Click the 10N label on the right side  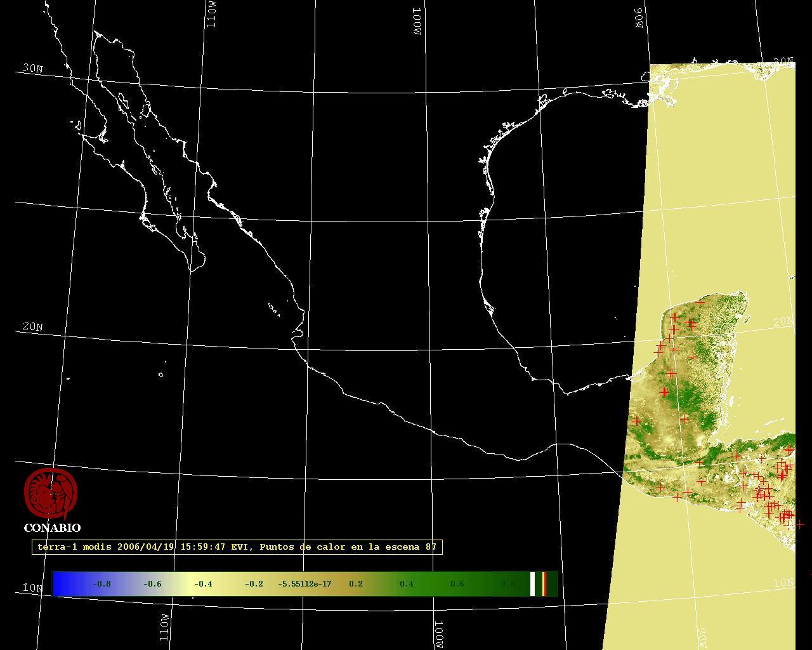click(x=783, y=583)
